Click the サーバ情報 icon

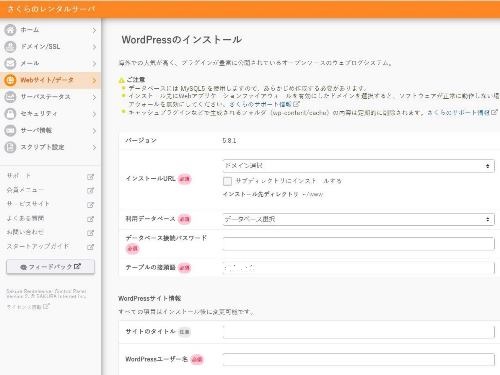(10, 130)
